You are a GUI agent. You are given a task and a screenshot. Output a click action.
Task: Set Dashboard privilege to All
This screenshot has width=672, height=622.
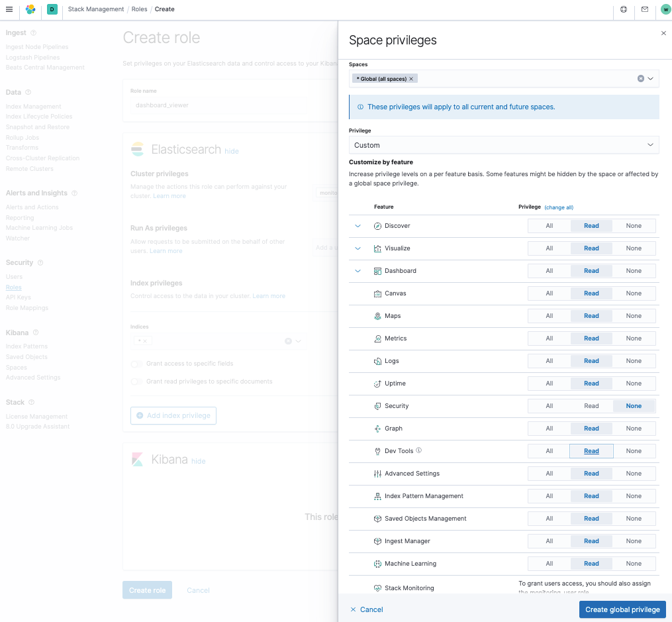[x=549, y=271]
